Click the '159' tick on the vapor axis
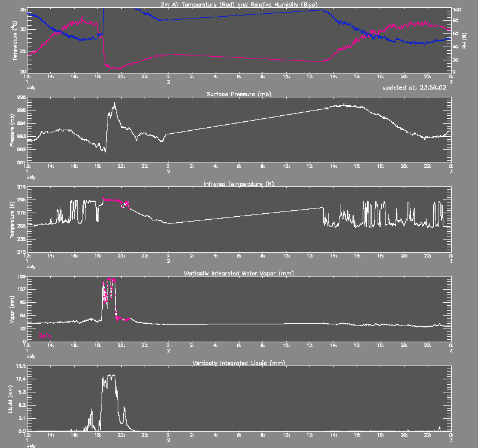478x448 pixels. [x=22, y=277]
